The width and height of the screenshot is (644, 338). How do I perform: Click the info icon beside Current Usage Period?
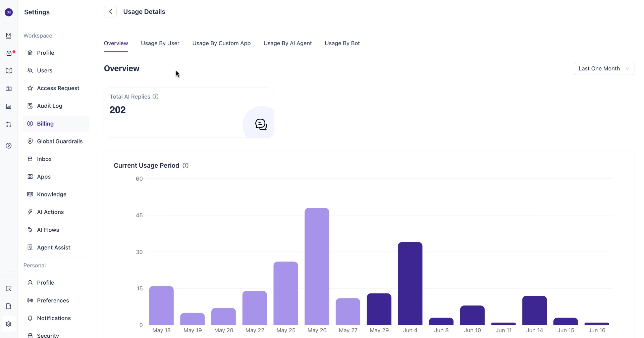point(185,166)
